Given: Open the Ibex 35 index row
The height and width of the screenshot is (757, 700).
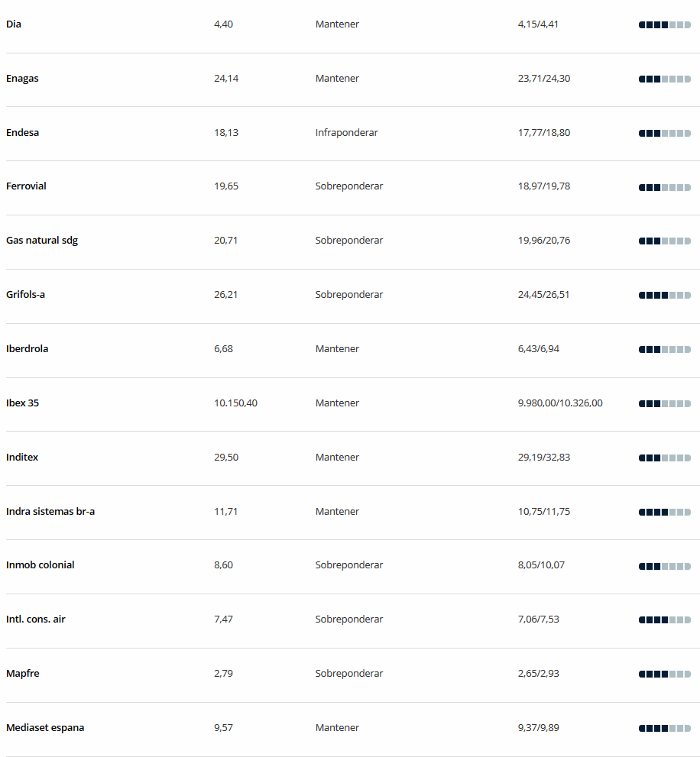Looking at the screenshot, I should pyautogui.click(x=352, y=403).
